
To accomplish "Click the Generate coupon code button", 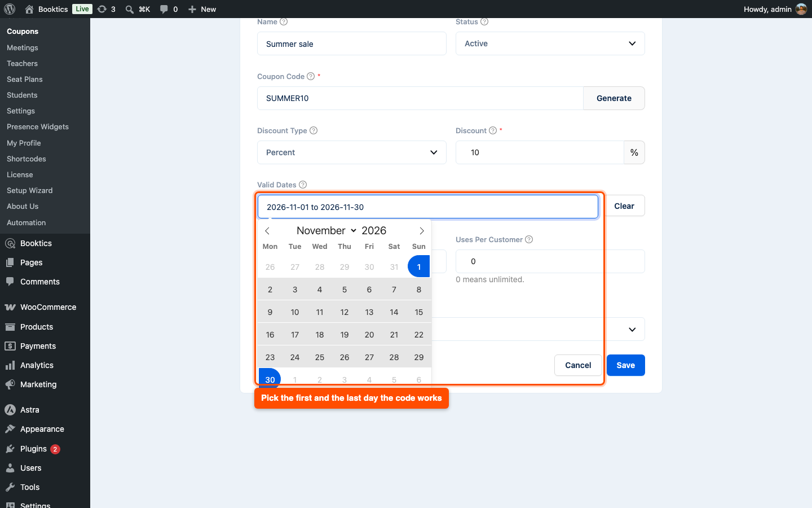I will [x=614, y=98].
